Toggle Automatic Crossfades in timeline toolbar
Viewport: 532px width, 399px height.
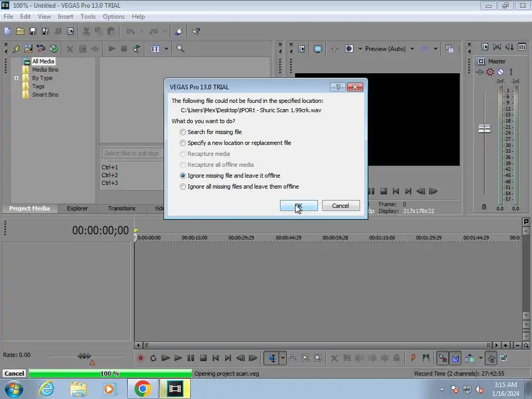coord(455,358)
